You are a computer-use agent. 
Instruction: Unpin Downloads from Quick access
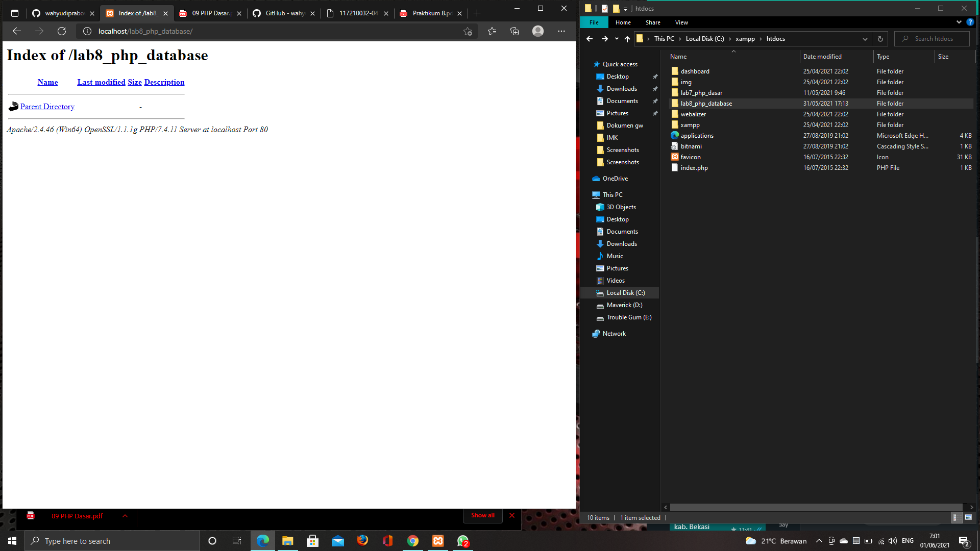point(655,88)
